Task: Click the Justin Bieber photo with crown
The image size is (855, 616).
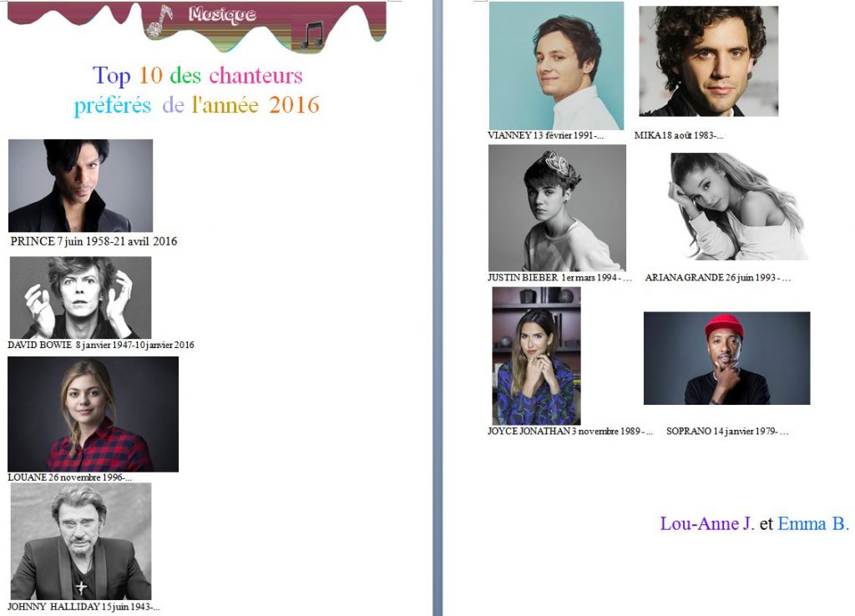Action: click(557, 208)
